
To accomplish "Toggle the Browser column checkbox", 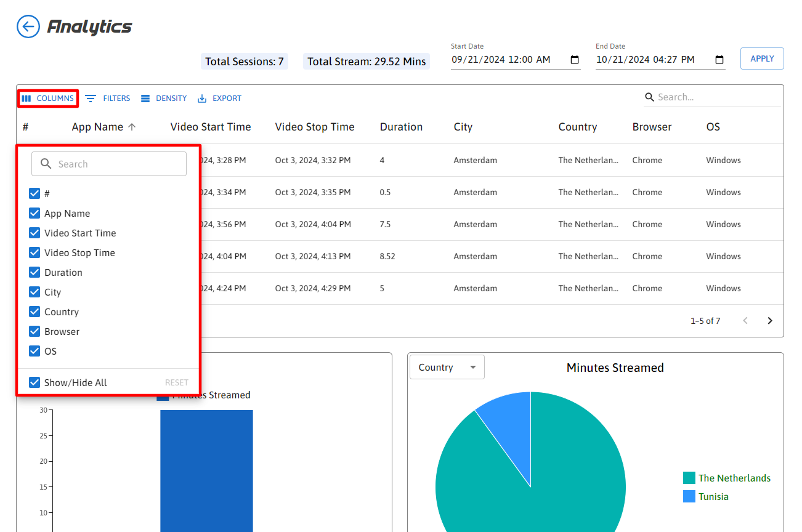I will [34, 331].
